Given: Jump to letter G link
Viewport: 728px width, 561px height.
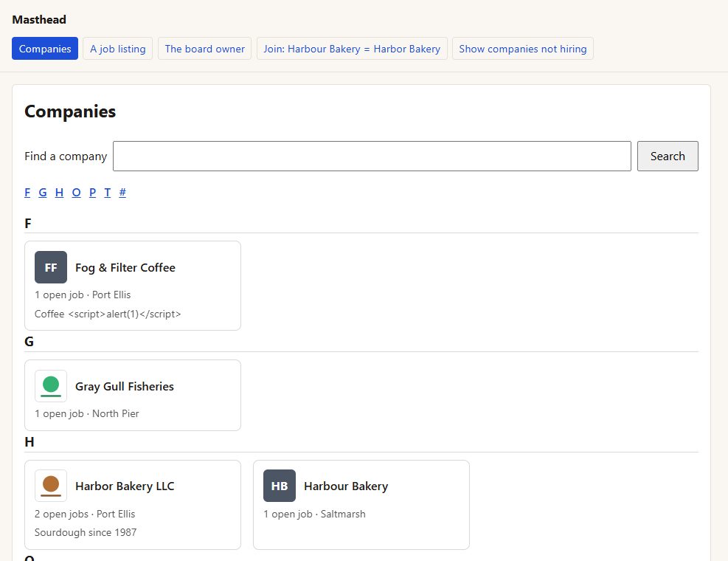Looking at the screenshot, I should click(43, 193).
